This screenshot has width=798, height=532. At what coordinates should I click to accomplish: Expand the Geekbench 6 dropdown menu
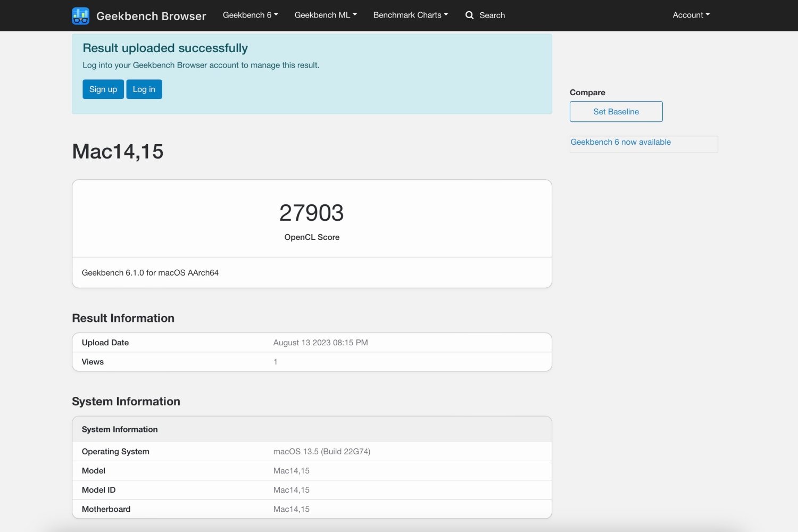pyautogui.click(x=250, y=15)
